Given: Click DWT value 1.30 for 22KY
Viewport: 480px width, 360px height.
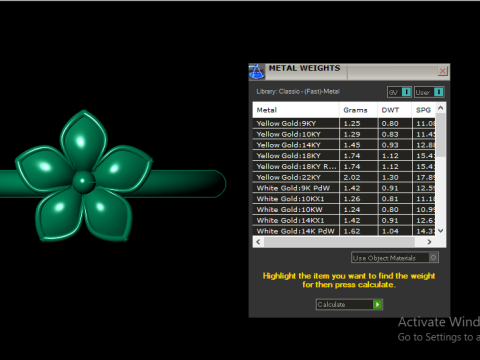Looking at the screenshot, I should click(390, 177).
